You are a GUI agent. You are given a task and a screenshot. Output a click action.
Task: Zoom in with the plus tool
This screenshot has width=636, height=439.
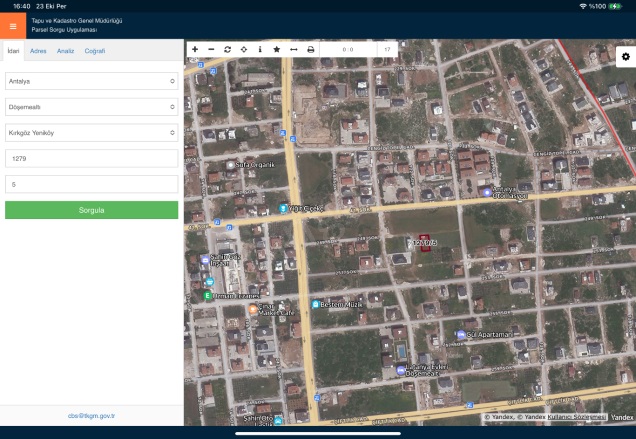(195, 49)
